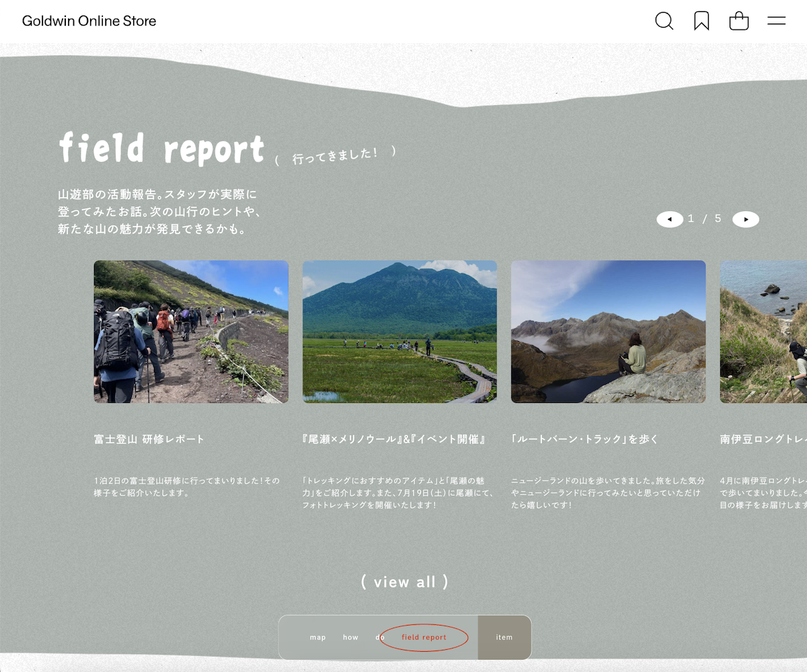Click the bookmark icon in header
This screenshot has height=672, width=807.
click(701, 21)
